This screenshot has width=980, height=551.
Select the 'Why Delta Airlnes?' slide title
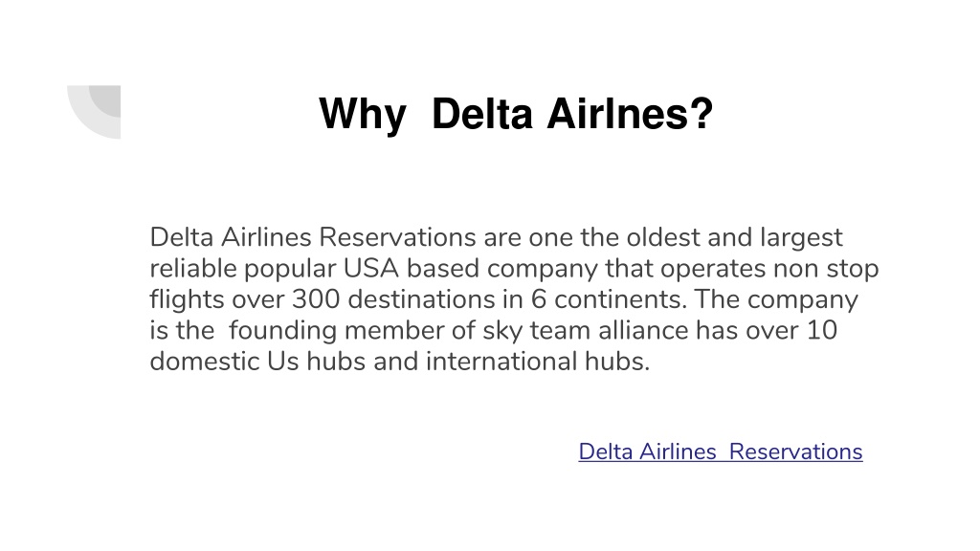pyautogui.click(x=516, y=115)
